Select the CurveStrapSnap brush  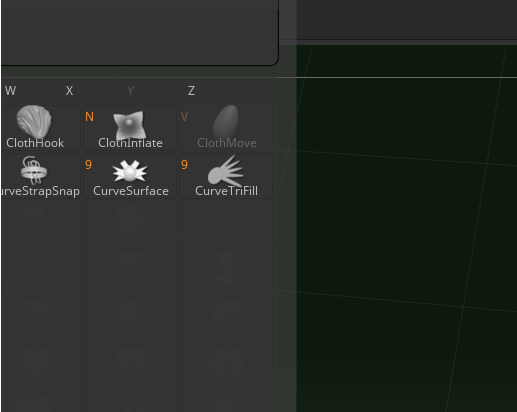(40, 176)
